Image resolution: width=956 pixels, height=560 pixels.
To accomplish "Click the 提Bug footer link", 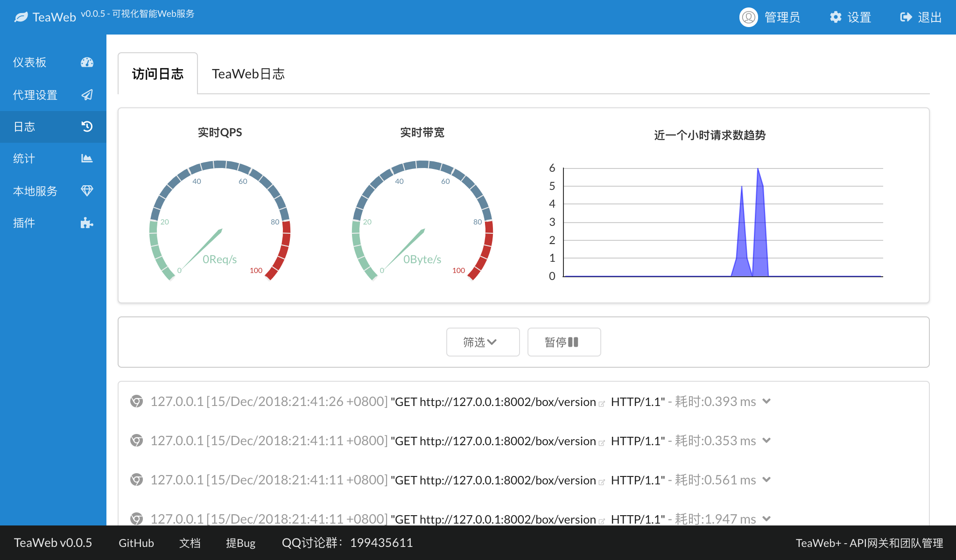I will pos(241,543).
